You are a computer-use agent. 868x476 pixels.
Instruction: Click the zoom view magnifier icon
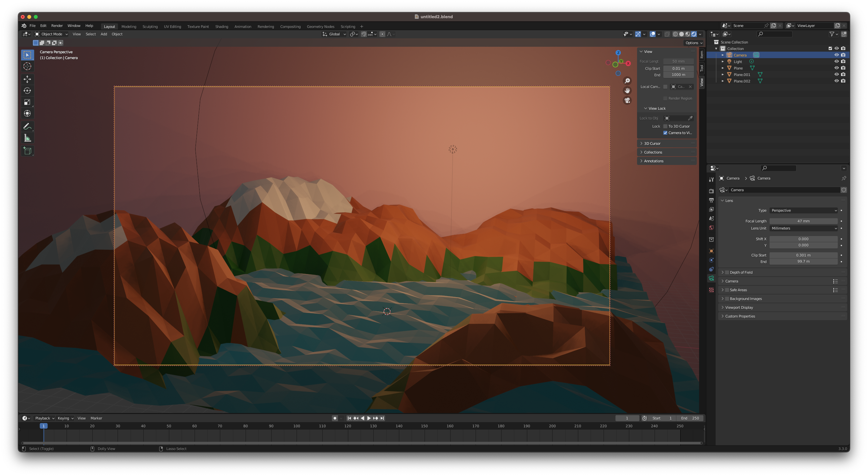click(x=627, y=81)
